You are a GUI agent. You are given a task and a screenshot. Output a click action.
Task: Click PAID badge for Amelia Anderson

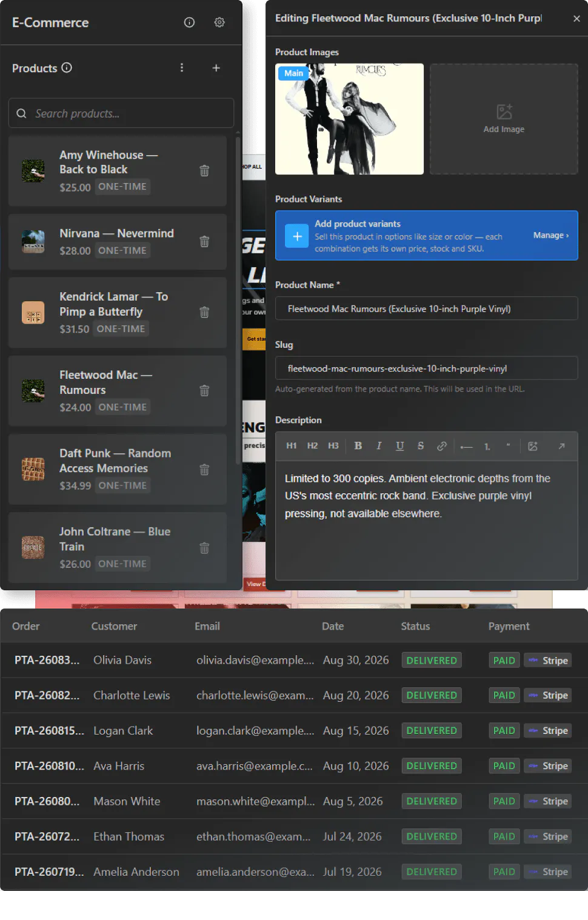click(x=504, y=872)
